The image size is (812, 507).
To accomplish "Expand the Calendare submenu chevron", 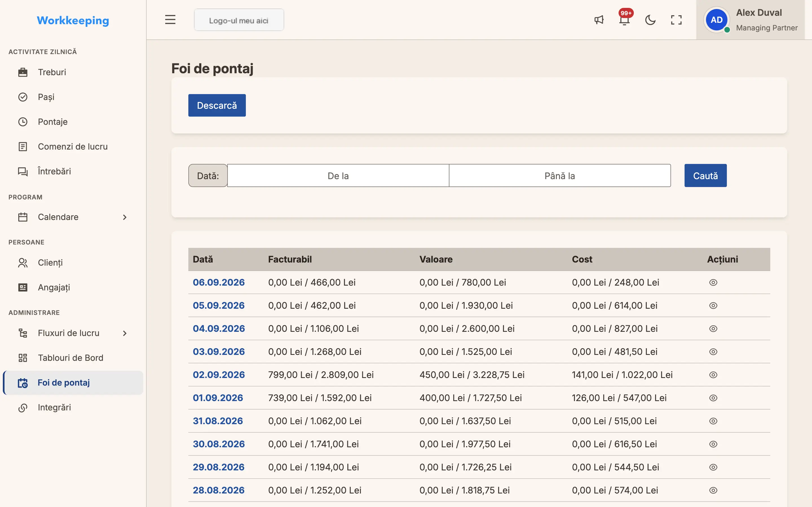I will 125,217.
